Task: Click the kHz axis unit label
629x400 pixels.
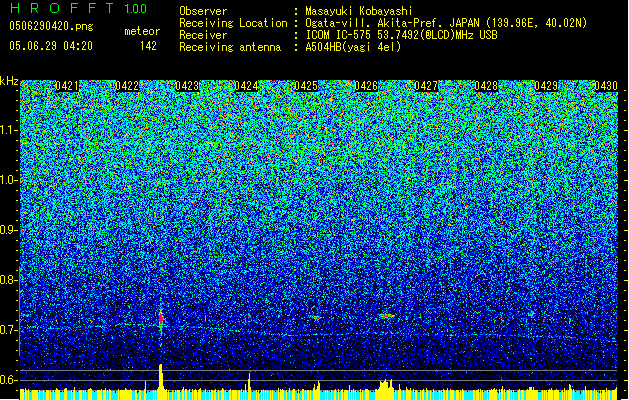Action: [x=9, y=81]
